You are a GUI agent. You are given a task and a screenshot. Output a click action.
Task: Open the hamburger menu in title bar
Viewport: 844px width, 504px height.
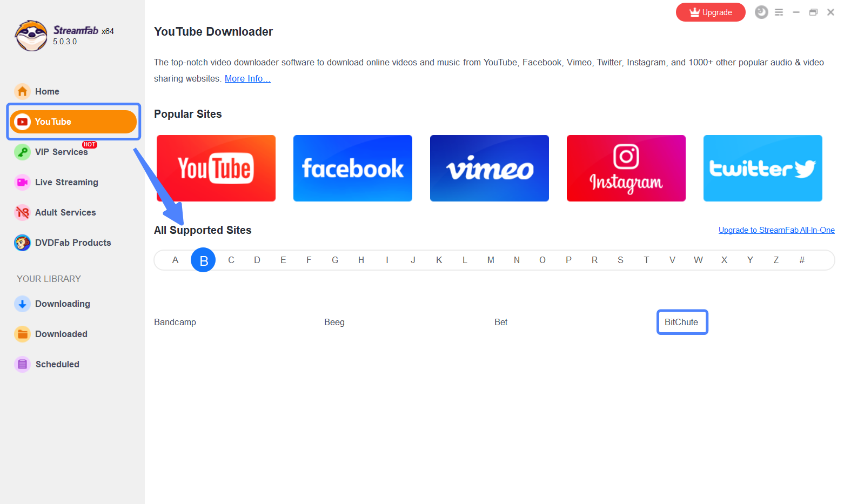(779, 12)
